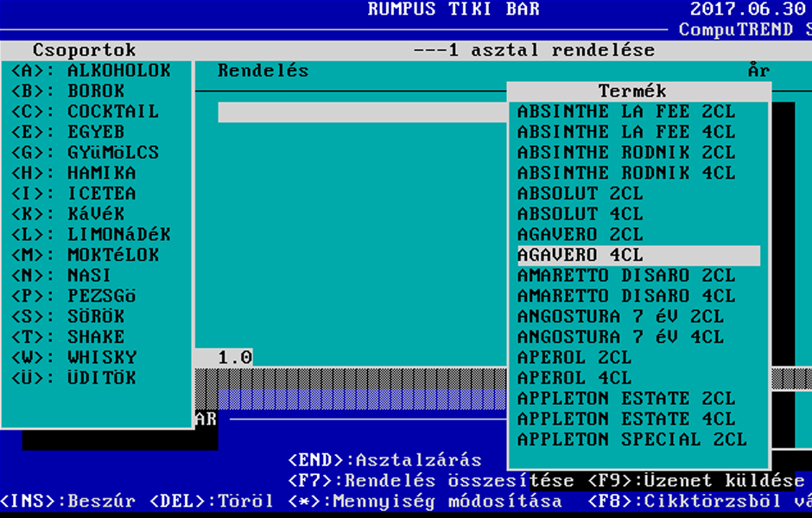Click F9 Üzenet küldése shortcut
This screenshot has height=518, width=812.
click(x=696, y=481)
